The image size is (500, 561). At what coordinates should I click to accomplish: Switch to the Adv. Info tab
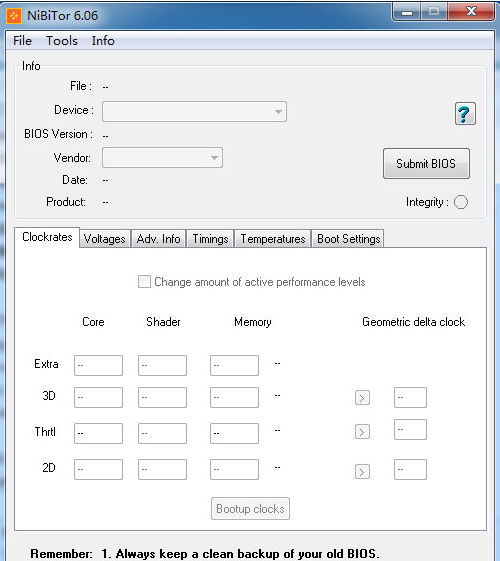[158, 239]
